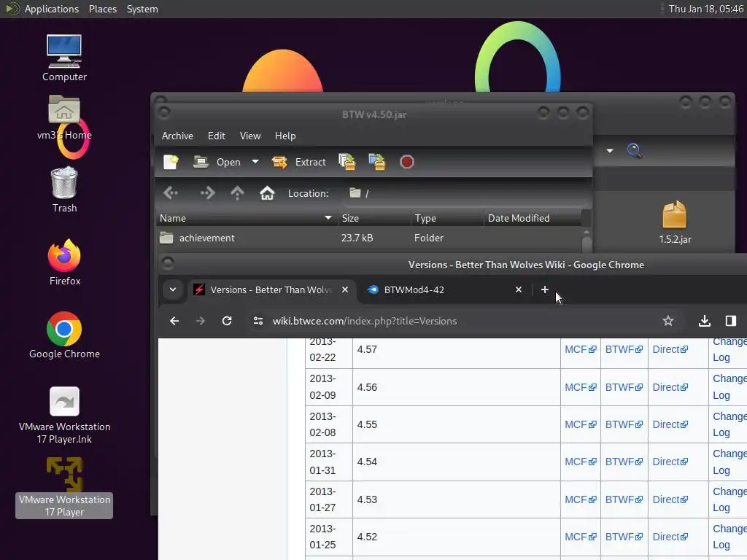Click the search magnifier in the file manager

coord(634,150)
